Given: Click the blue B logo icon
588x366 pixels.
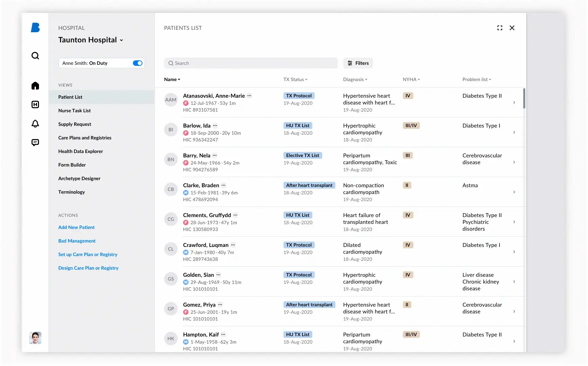Looking at the screenshot, I should 35,28.
